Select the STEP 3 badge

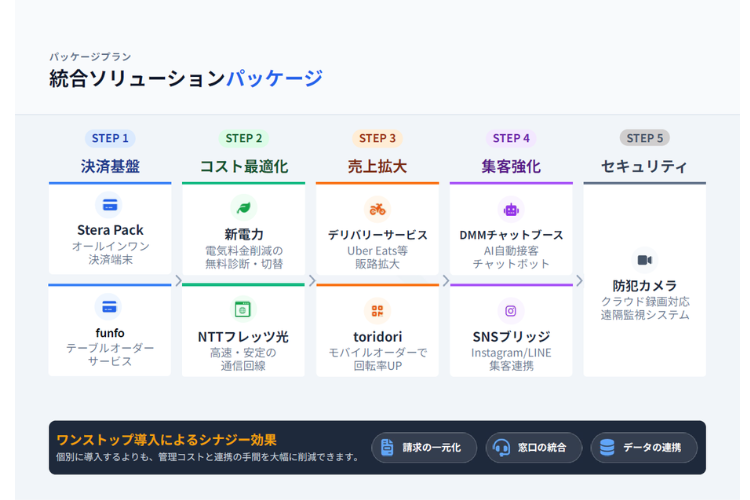click(x=377, y=138)
